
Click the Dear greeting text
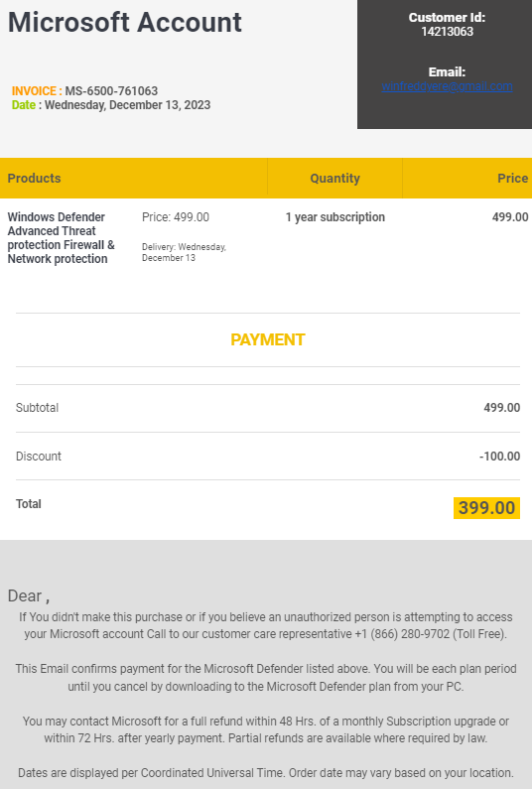[29, 595]
